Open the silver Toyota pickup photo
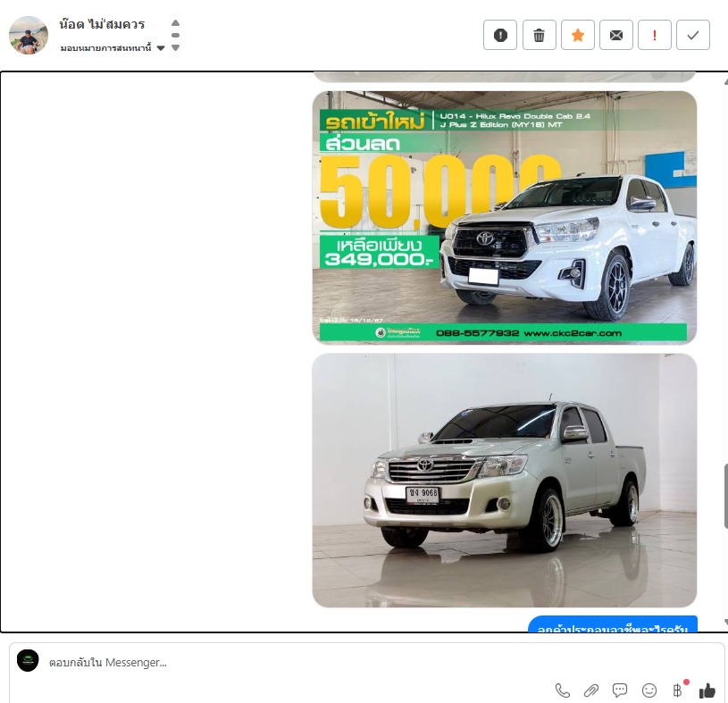728x703 pixels. (504, 481)
